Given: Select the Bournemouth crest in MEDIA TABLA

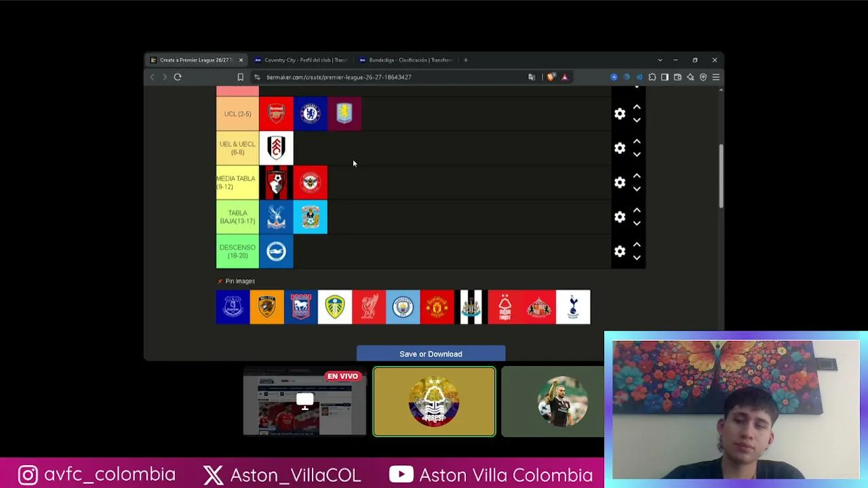Looking at the screenshot, I should pos(276,183).
